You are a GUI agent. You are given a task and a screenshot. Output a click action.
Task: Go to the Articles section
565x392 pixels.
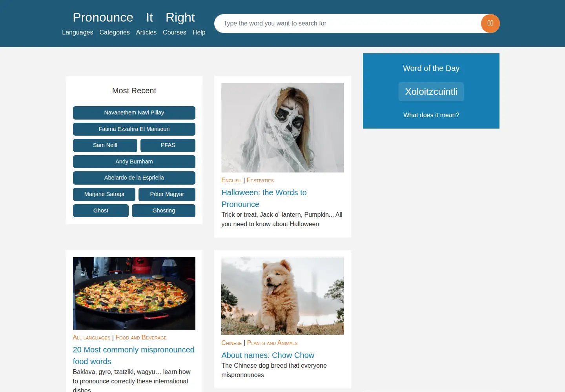click(x=146, y=32)
